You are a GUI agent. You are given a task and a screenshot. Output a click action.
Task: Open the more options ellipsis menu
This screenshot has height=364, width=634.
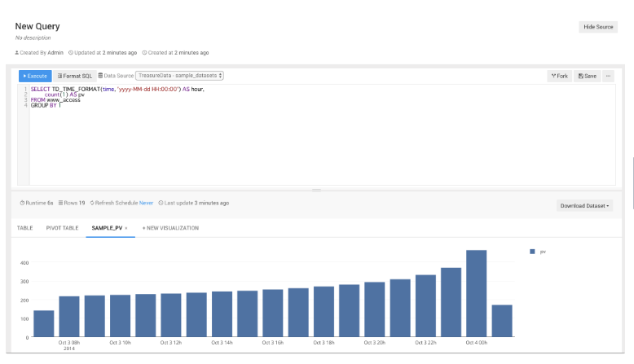[608, 76]
